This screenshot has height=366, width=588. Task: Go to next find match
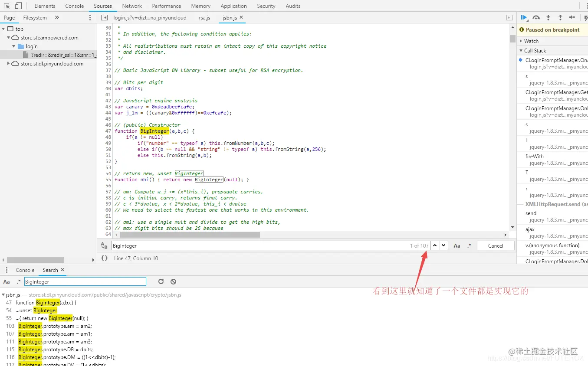[x=443, y=245]
